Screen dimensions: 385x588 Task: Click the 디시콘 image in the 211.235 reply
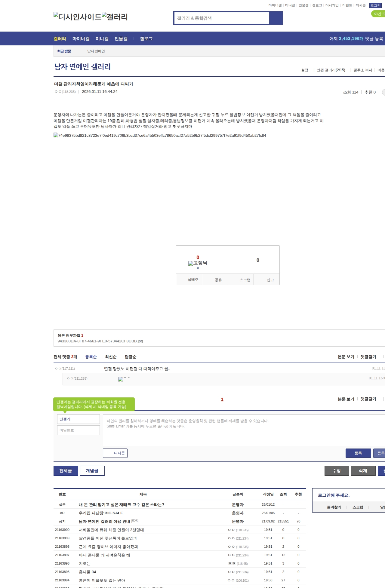pos(124,378)
